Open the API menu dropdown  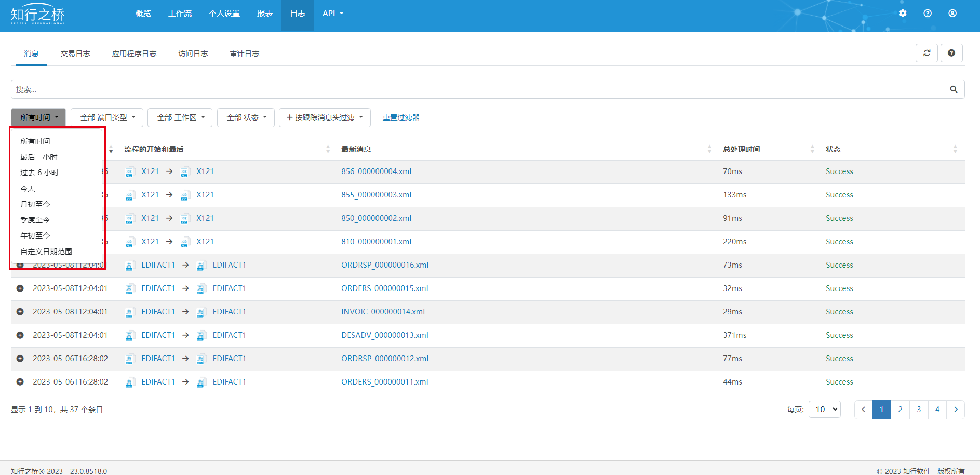pyautogui.click(x=333, y=14)
